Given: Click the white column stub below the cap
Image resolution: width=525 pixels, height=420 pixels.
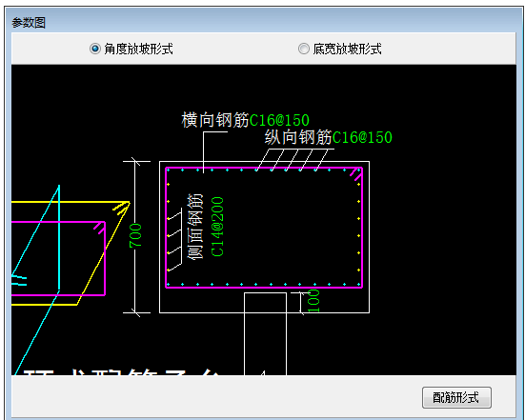Looking at the screenshot, I should point(265,333).
